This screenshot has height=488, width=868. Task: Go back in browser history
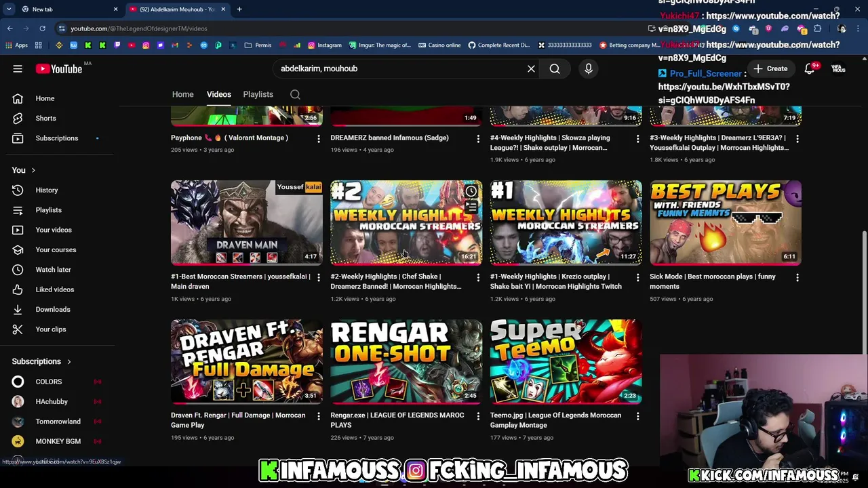(9, 28)
